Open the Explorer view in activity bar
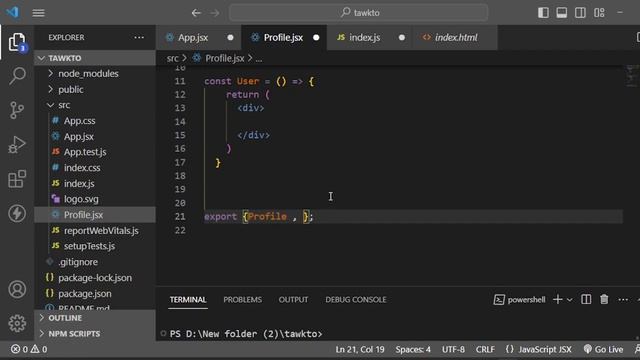 point(17,42)
